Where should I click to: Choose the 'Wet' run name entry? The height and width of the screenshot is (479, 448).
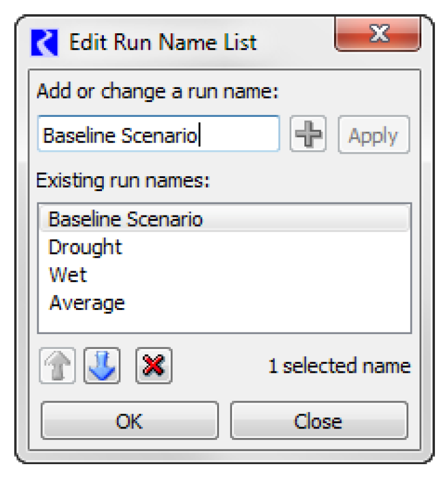68,275
